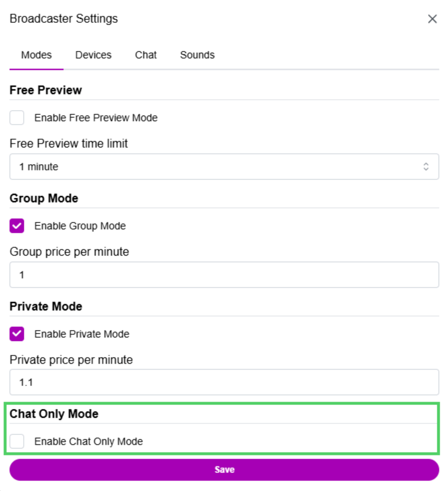Open the Devices tab
The height and width of the screenshot is (491, 448).
[x=93, y=55]
